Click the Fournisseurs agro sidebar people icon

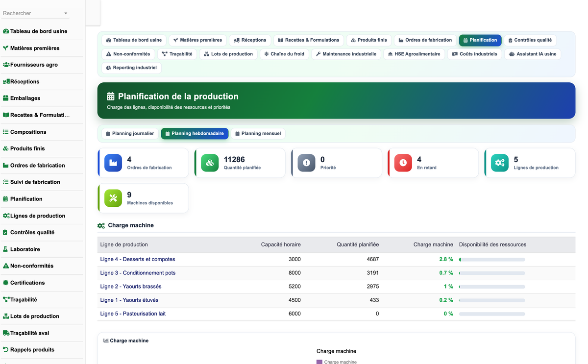(6, 65)
